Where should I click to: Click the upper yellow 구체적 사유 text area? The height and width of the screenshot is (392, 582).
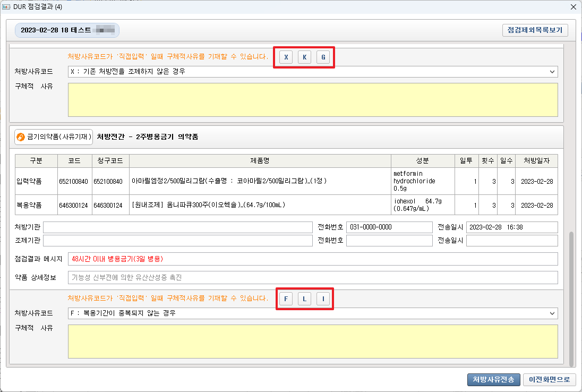[313, 99]
